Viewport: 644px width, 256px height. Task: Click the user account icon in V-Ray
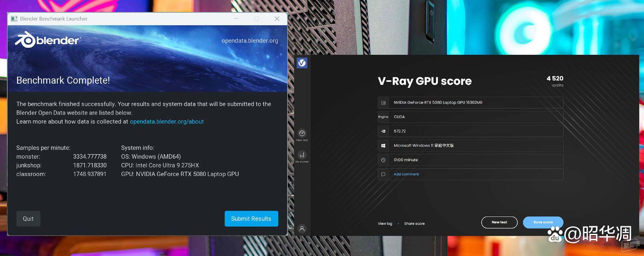tap(302, 229)
